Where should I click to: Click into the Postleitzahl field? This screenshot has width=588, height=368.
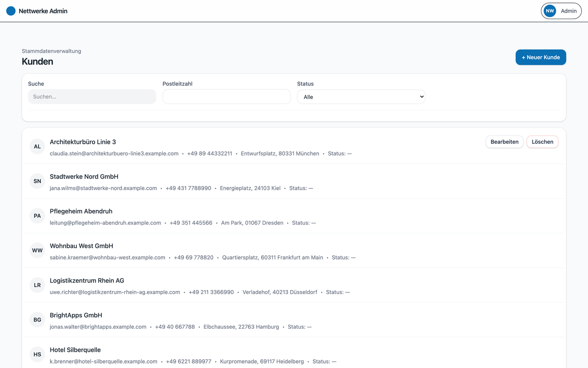click(226, 97)
